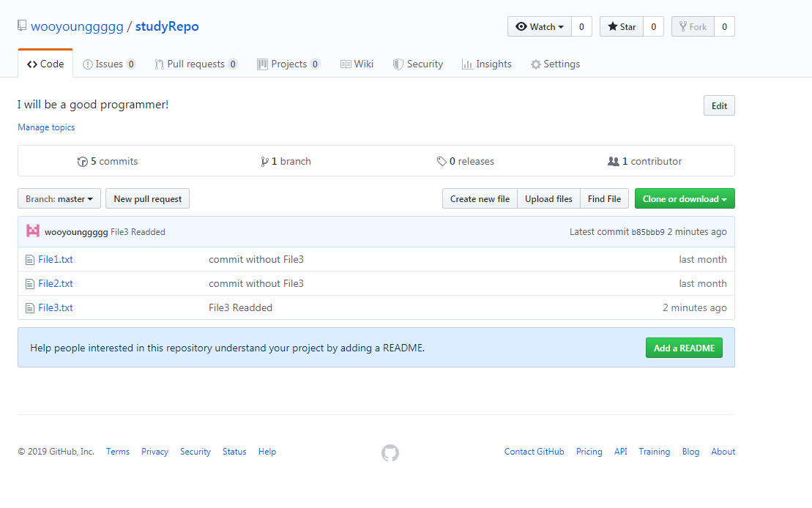Click the repository book icon beside wooyounggggg
This screenshot has width=812, height=508.
coord(22,26)
